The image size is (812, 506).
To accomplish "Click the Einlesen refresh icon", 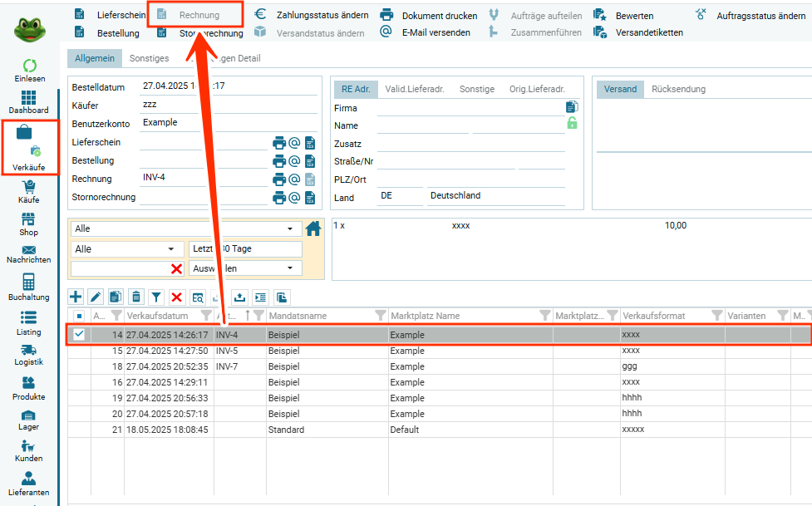I will (29, 66).
